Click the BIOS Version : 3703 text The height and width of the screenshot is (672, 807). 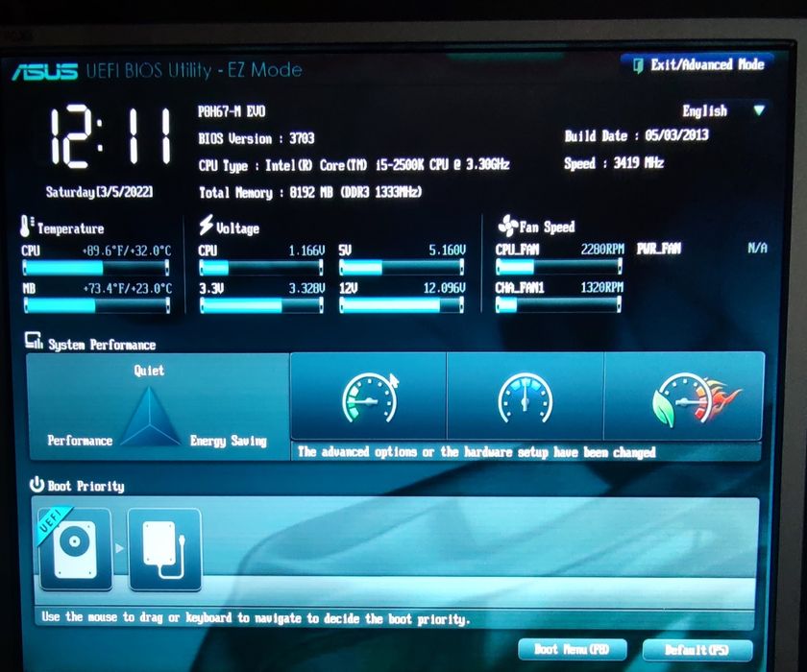(x=257, y=138)
